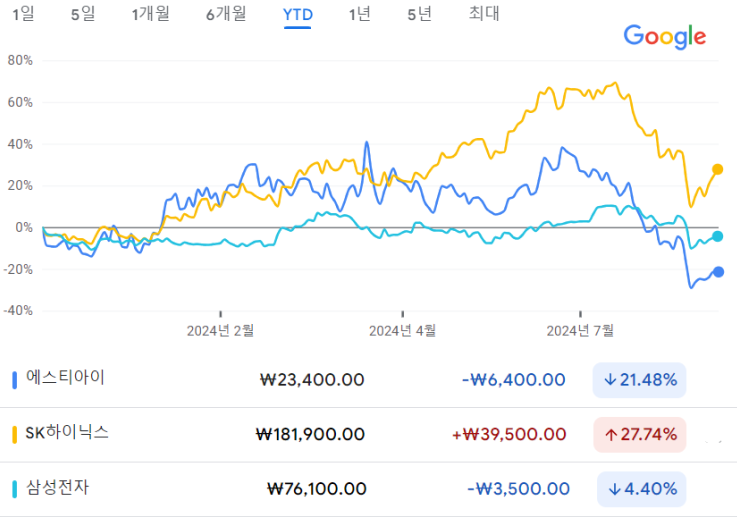Select the 1일 time range tab
The image size is (737, 517).
pyautogui.click(x=24, y=14)
